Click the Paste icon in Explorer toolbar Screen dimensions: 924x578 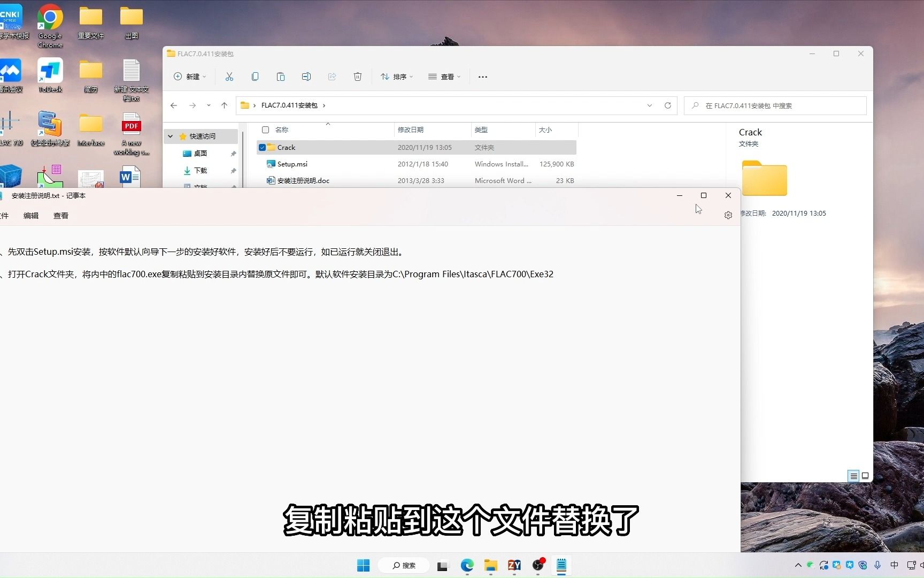coord(281,77)
